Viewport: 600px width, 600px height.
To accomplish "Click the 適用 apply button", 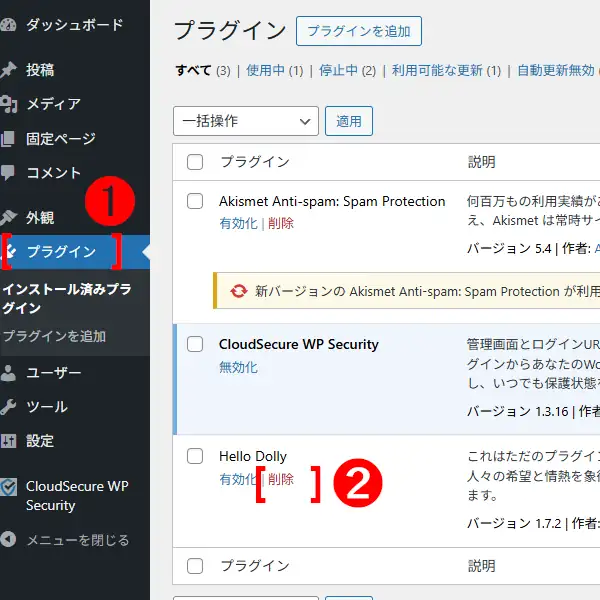I will (349, 121).
